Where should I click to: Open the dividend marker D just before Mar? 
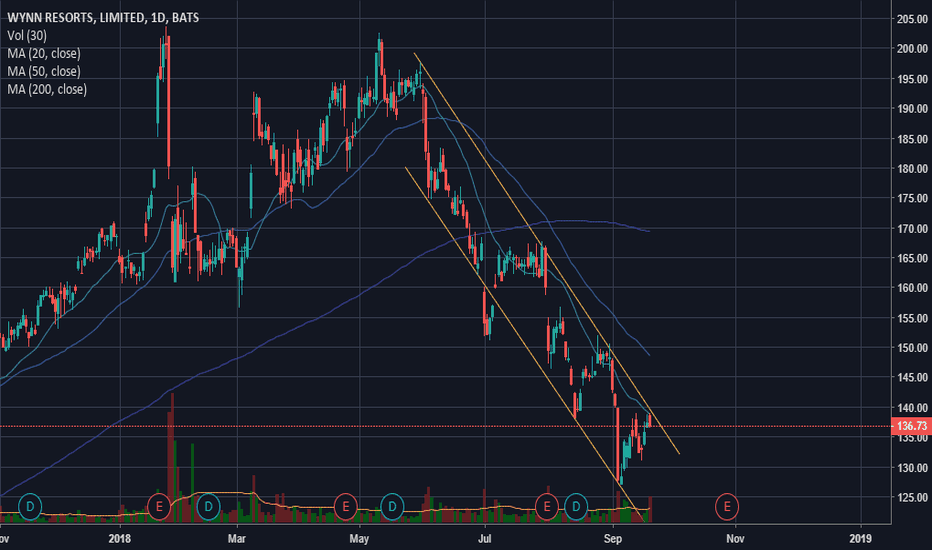[x=208, y=507]
